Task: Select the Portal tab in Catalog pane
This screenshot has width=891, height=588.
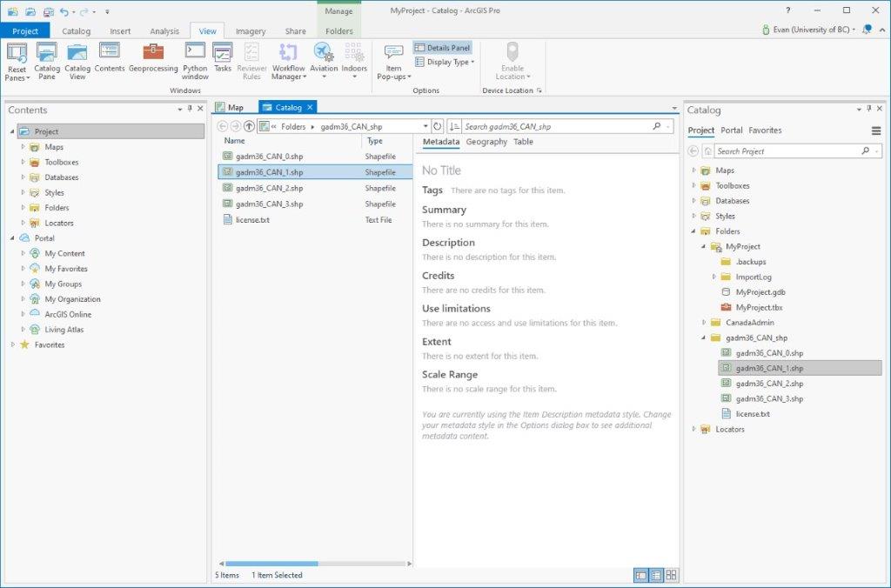Action: [731, 130]
